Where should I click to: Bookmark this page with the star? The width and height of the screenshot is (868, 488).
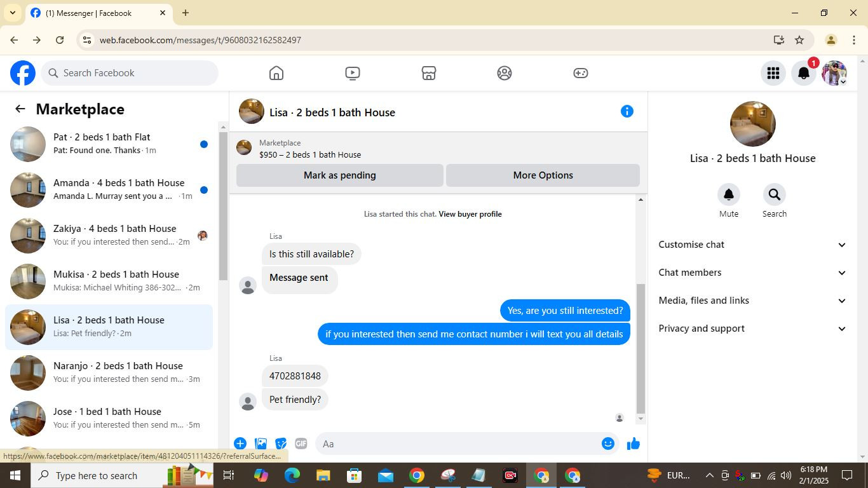[799, 40]
